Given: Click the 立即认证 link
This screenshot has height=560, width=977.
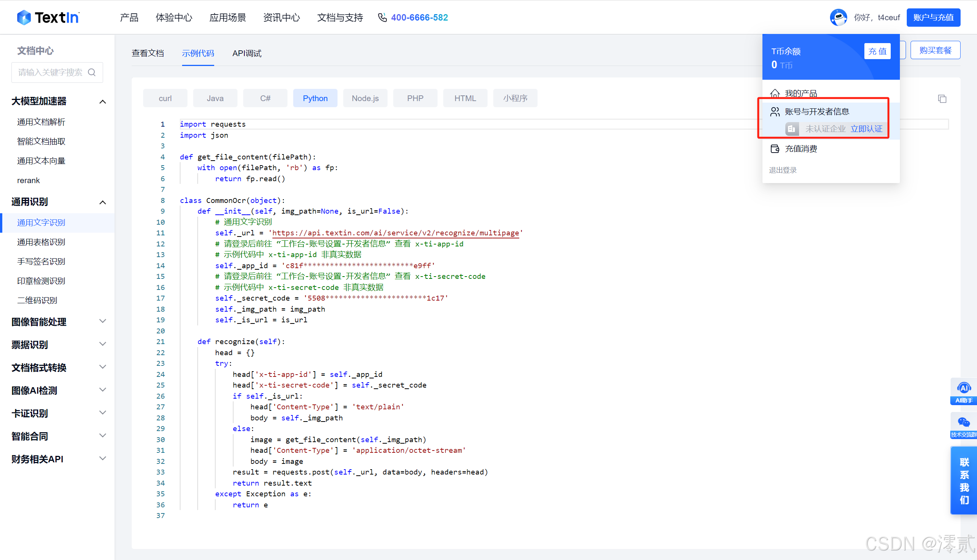Looking at the screenshot, I should pos(866,129).
